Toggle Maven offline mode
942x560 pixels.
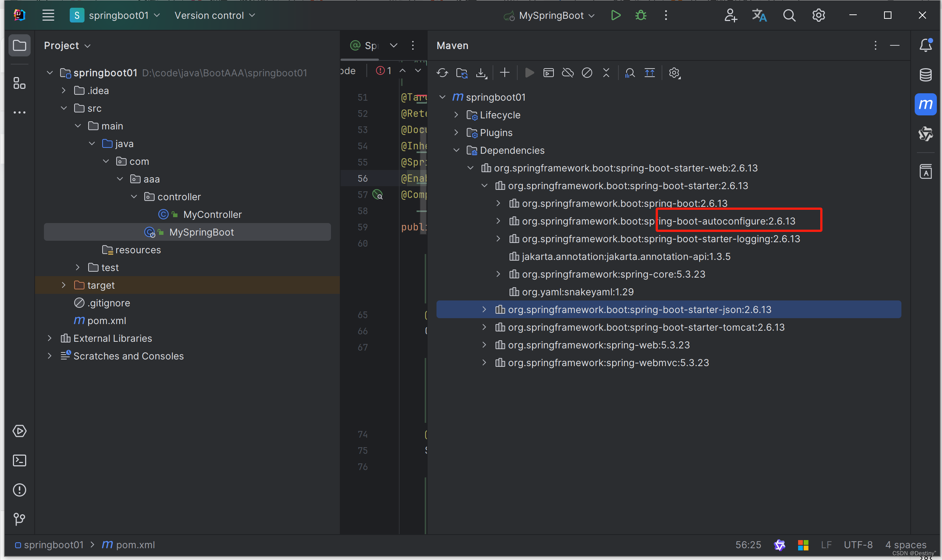point(567,73)
